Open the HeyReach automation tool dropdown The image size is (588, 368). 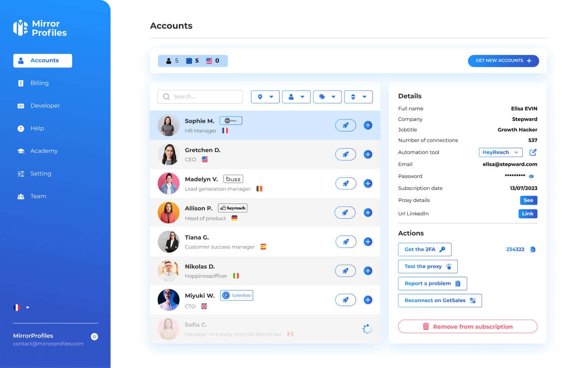pyautogui.click(x=500, y=152)
